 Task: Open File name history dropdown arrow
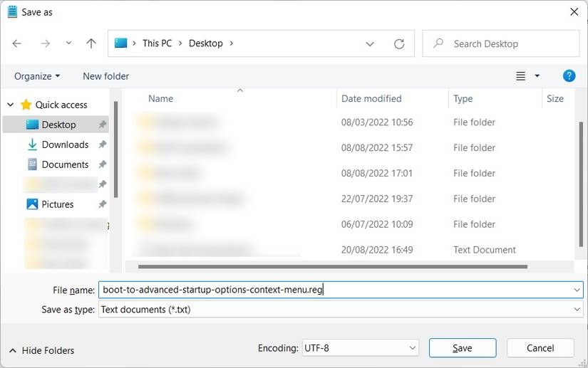(577, 290)
